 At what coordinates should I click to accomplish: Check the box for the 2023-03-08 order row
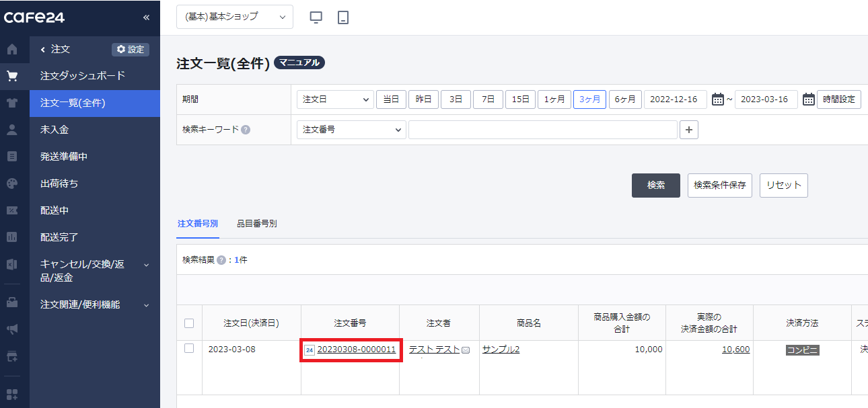pos(189,348)
